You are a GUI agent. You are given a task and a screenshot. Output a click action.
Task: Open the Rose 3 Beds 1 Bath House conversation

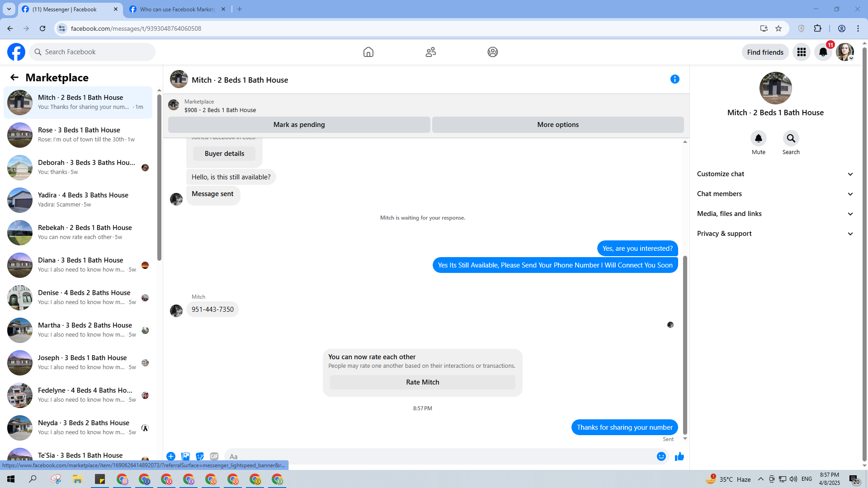point(79,135)
